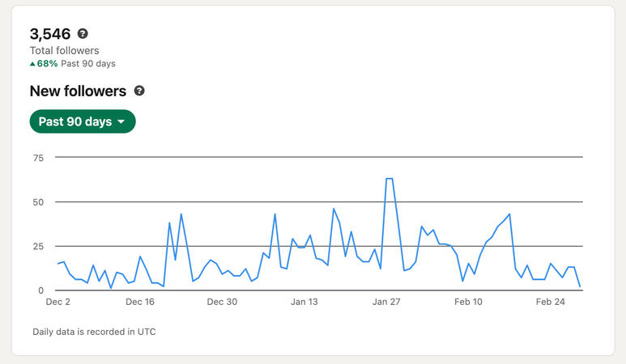
Task: Click the help icon beside 3,546 total
Action: tap(83, 34)
